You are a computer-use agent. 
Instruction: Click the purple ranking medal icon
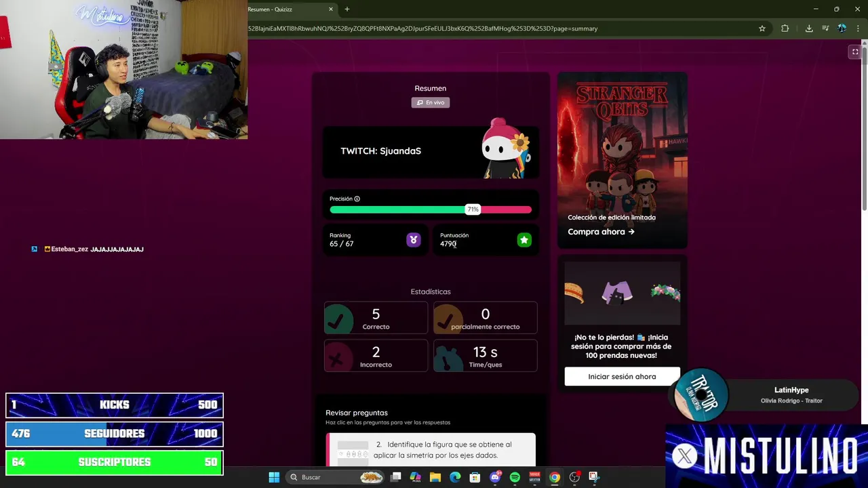coord(414,240)
